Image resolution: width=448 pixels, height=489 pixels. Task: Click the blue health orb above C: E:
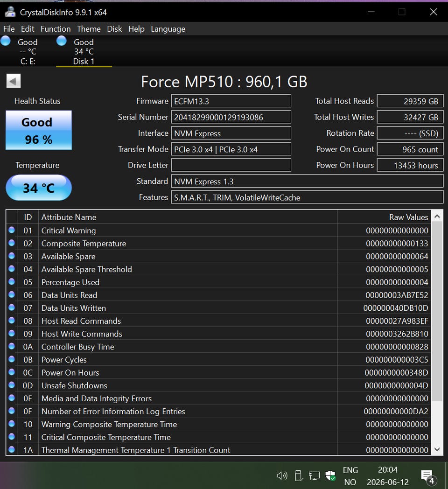[5, 41]
